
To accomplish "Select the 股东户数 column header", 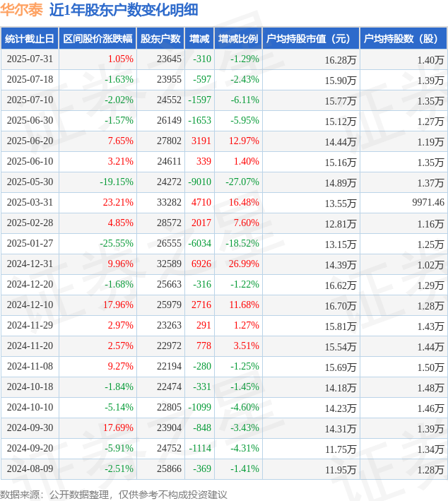I will tap(160, 39).
